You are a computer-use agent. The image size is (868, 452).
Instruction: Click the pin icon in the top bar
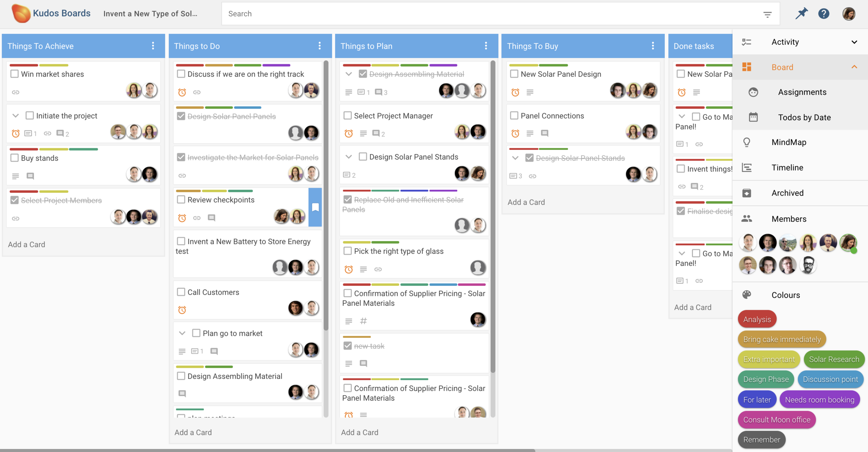[802, 14]
